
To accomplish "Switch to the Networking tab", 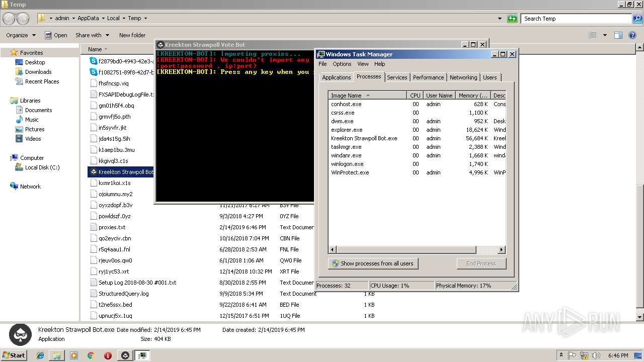I will pyautogui.click(x=463, y=77).
